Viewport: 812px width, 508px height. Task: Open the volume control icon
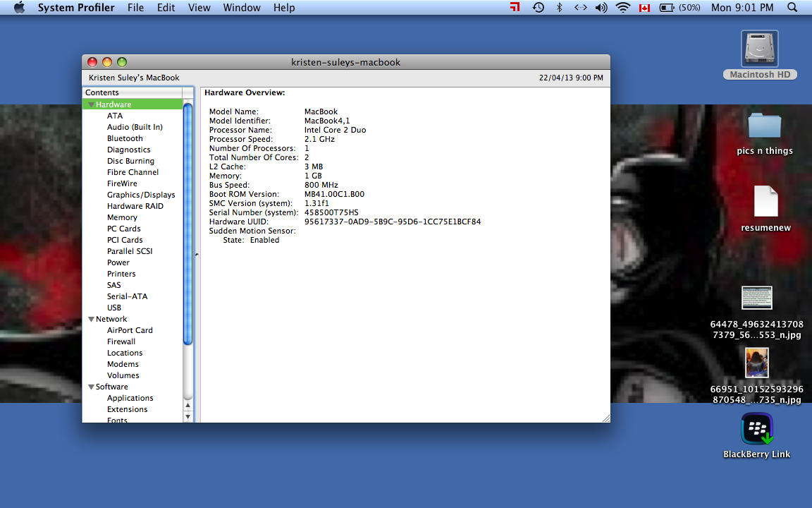601,7
